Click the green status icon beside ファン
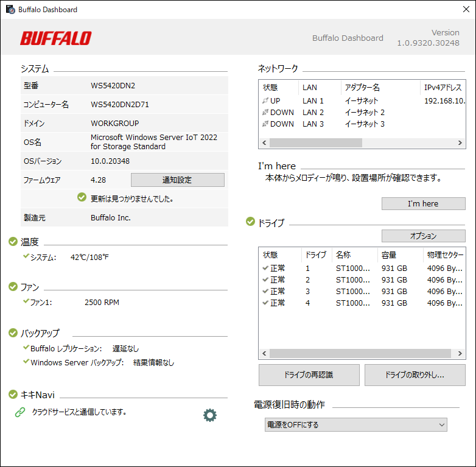This screenshot has width=476, height=467. pos(13,286)
